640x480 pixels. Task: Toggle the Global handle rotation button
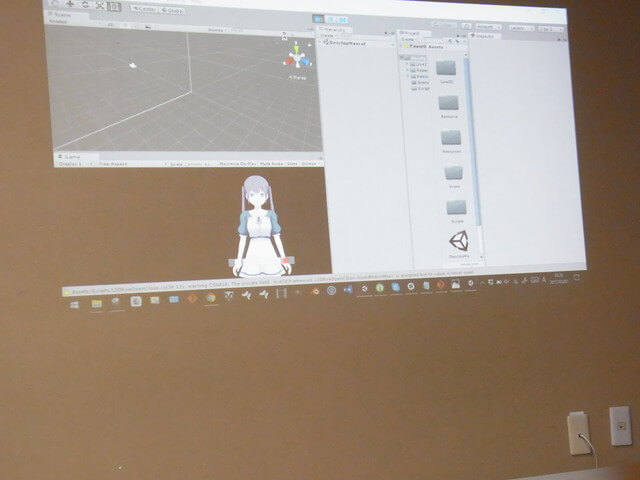[x=171, y=10]
